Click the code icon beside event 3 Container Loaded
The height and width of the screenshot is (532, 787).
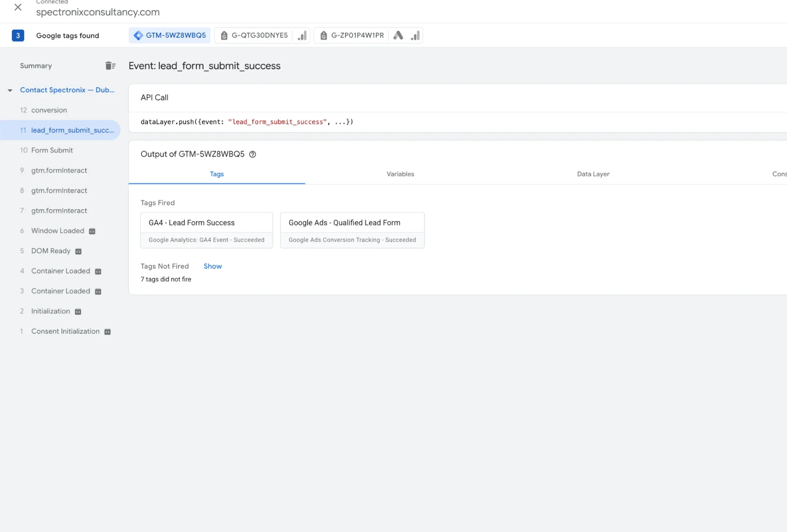coord(98,291)
